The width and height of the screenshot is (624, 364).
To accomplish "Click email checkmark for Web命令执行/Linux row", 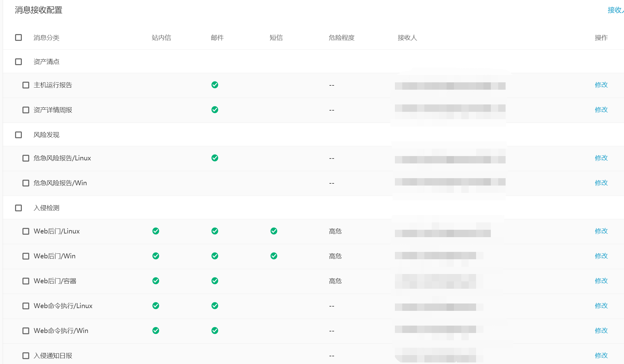I will tap(215, 306).
